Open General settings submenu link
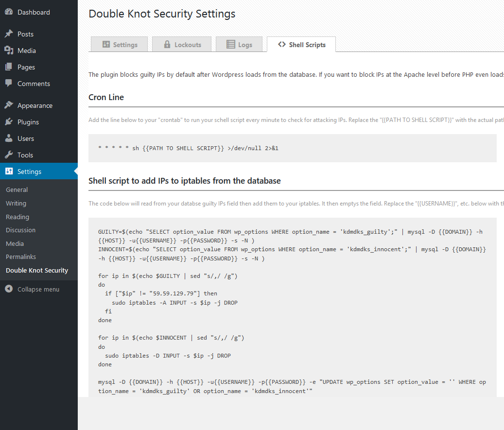The height and width of the screenshot is (430, 504). [17, 190]
